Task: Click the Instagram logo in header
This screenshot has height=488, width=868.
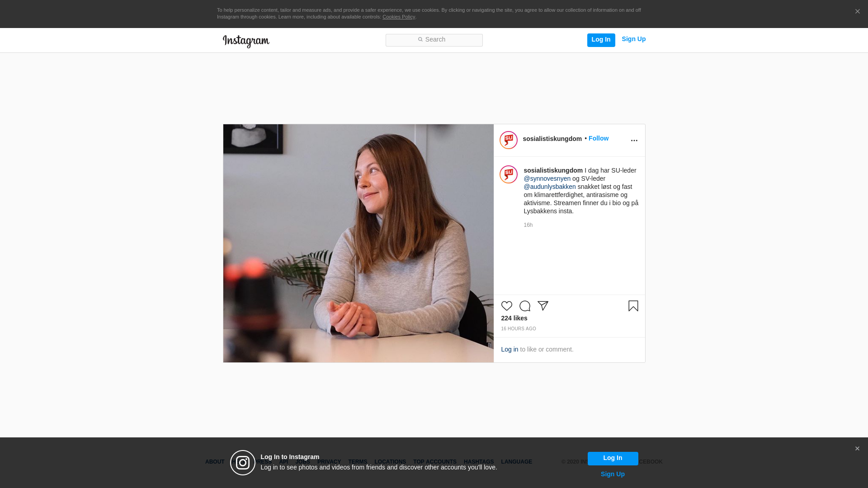Action: point(246,41)
